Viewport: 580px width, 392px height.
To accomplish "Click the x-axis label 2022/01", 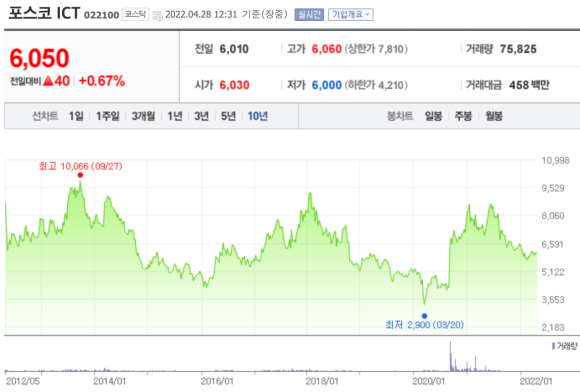I will tap(536, 381).
